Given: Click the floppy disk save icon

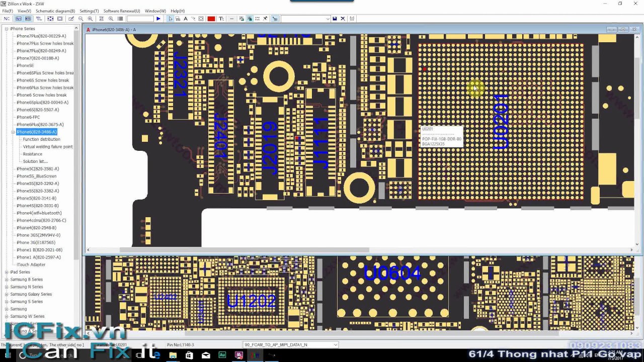Looking at the screenshot, I should coord(335,19).
